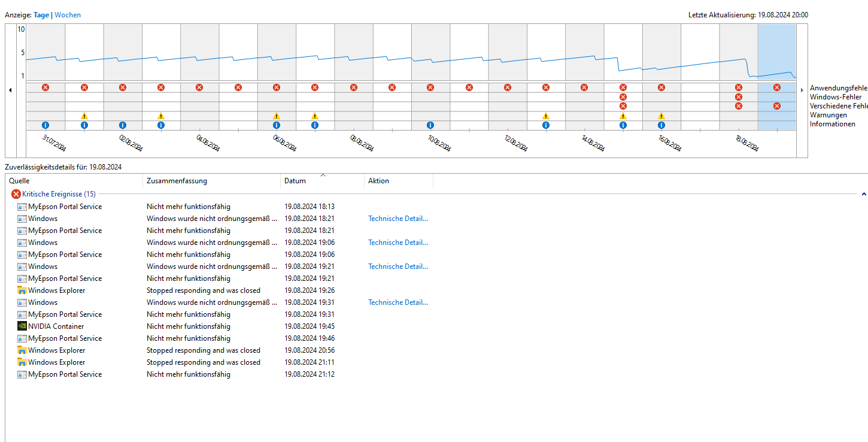The width and height of the screenshot is (868, 442).
Task: Collapse the Kritische Ereignisse group chevron
Action: 864,194
